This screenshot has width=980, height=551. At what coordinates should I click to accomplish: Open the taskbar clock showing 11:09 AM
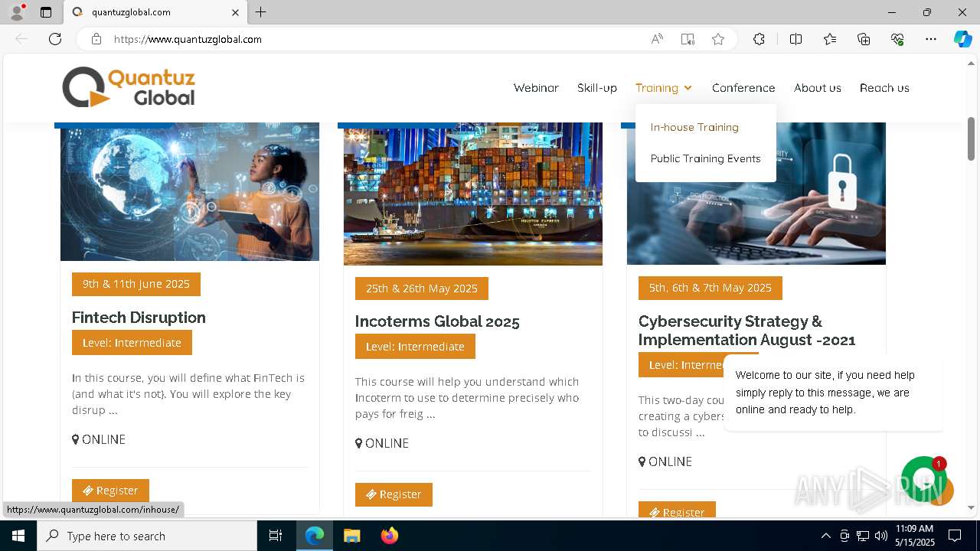914,536
